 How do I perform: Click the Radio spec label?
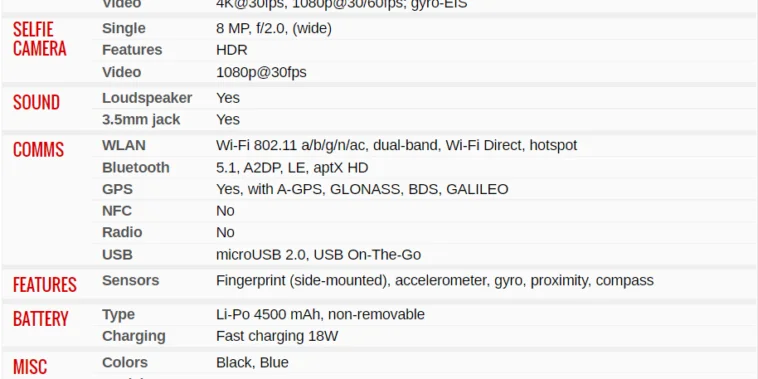pos(122,233)
